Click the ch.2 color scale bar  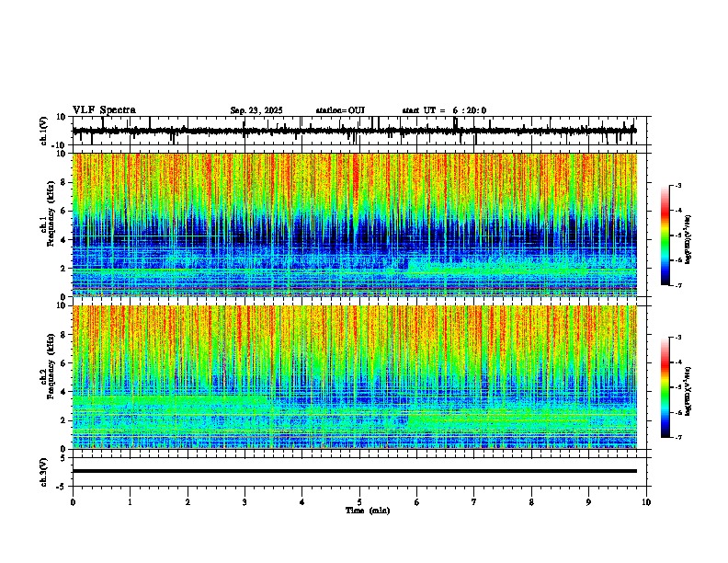click(665, 387)
